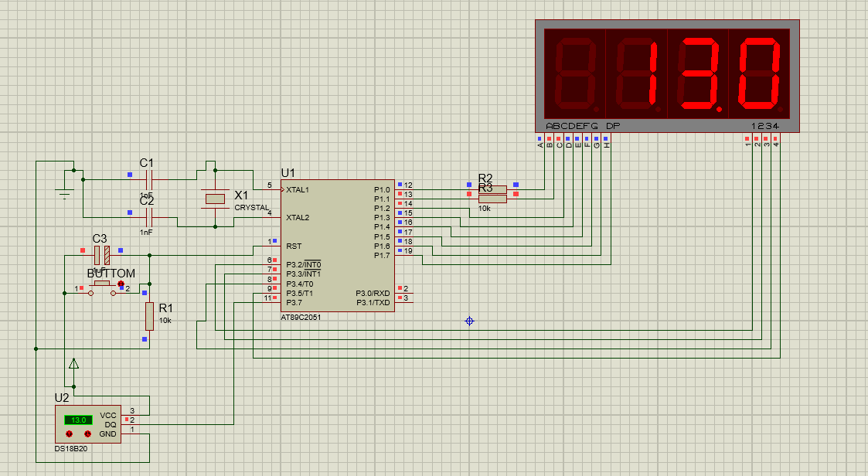Select capacitor C2 symbol
Image resolution: width=868 pixels, height=476 pixels.
tap(148, 217)
